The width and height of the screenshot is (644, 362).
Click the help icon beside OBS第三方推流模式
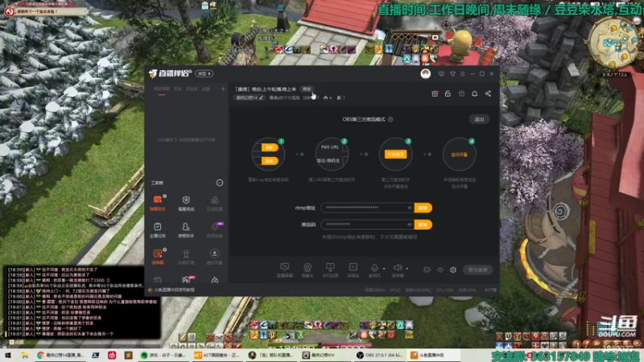tap(390, 119)
